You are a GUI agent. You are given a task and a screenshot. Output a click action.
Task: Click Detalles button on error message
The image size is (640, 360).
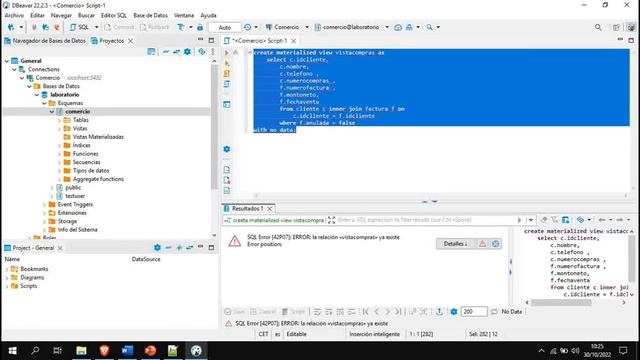click(456, 244)
